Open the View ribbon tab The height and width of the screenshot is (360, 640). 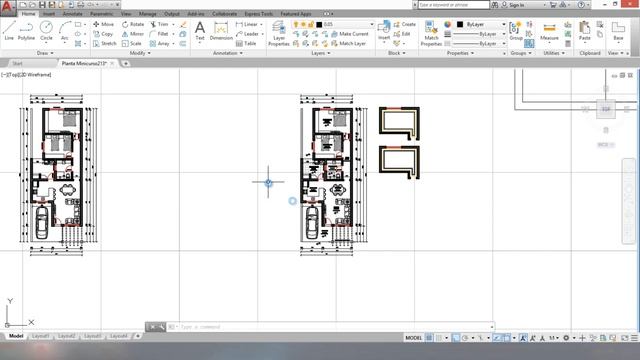coord(126,14)
